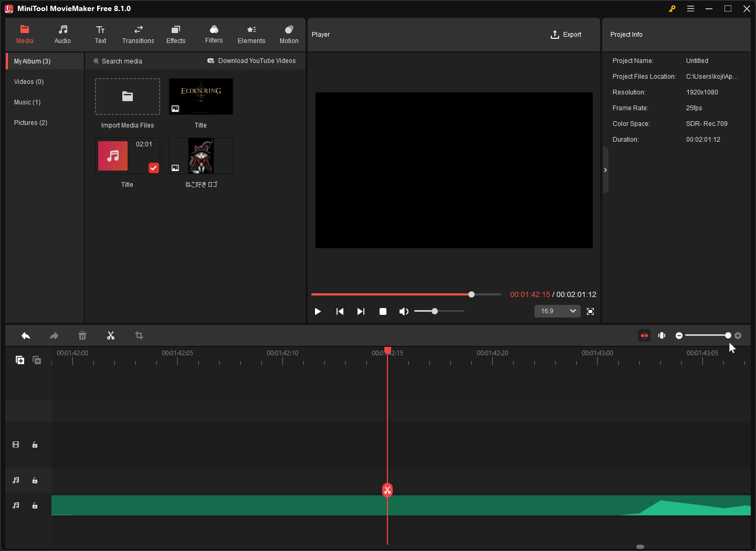Stop playback
Screen dimensions: 756x551
point(383,312)
